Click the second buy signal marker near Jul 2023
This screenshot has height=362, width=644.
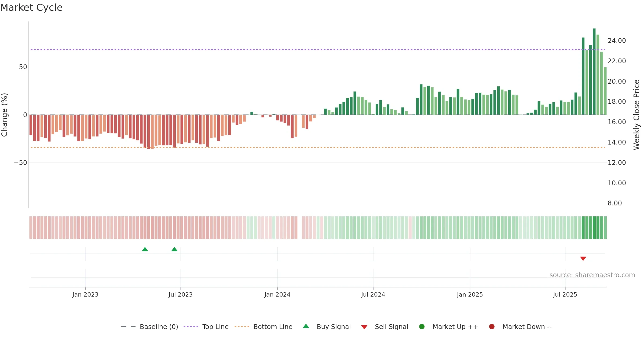[x=174, y=249]
